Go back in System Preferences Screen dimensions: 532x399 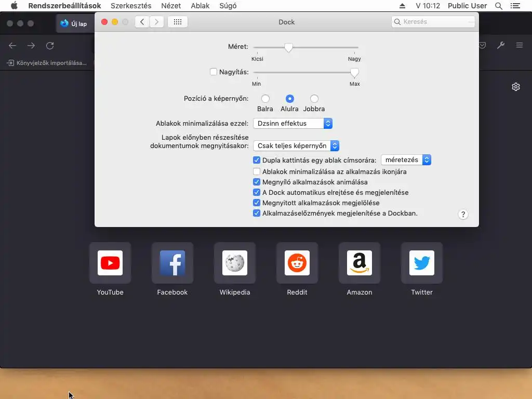pos(142,22)
